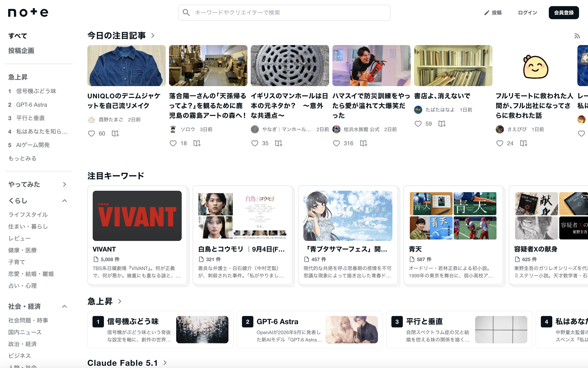588x368 pixels.
Task: Like the ハマスイ防災訓練 article with 316 likes
Action: (x=336, y=143)
